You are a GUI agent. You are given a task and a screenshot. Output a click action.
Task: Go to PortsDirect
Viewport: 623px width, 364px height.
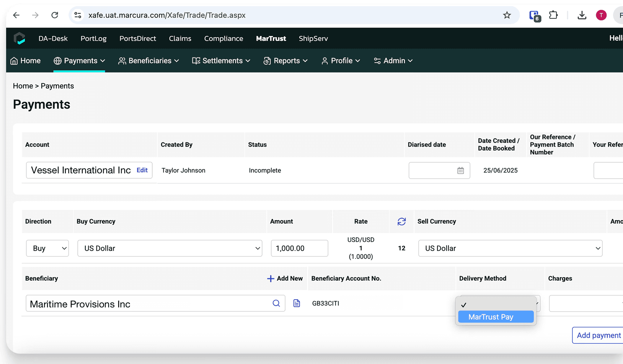(138, 38)
